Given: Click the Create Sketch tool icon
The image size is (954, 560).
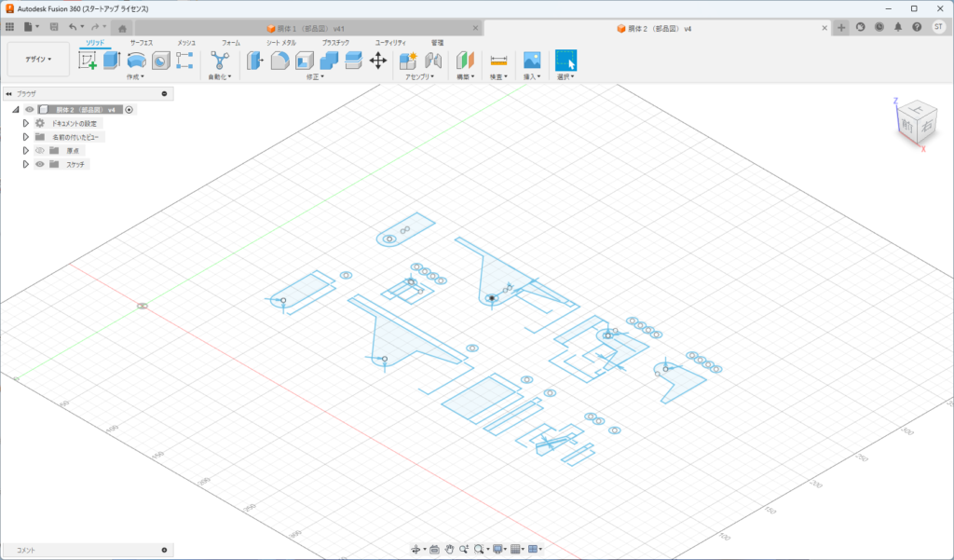Looking at the screenshot, I should (89, 61).
